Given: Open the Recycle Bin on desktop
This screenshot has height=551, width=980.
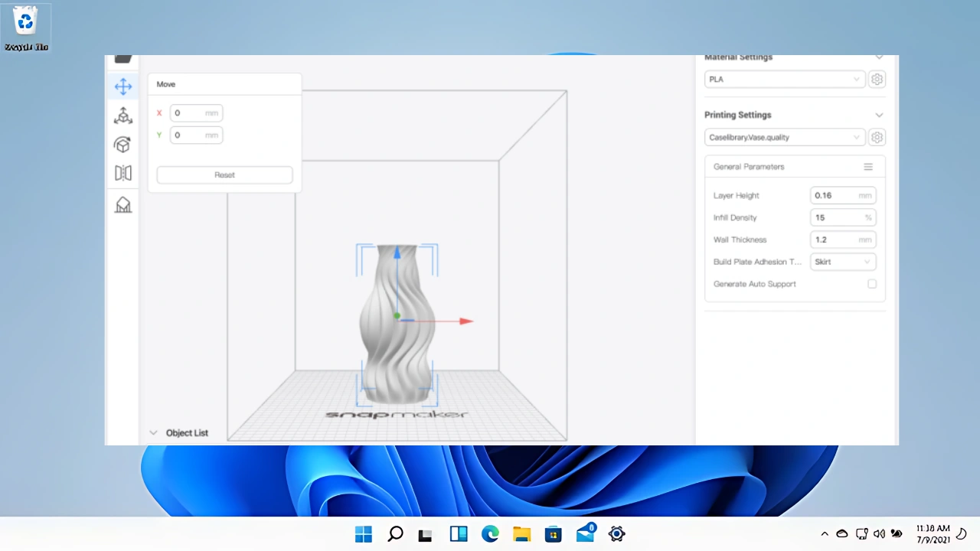Looking at the screenshot, I should [x=26, y=28].
